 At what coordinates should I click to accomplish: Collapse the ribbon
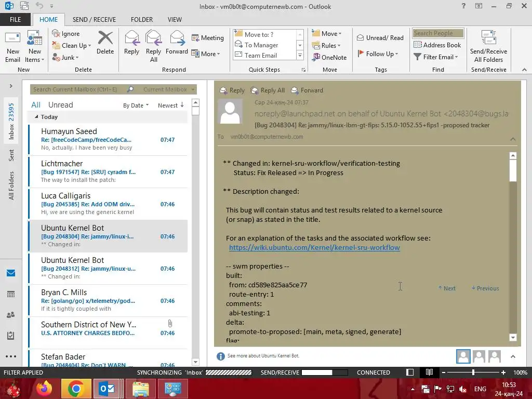[525, 70]
